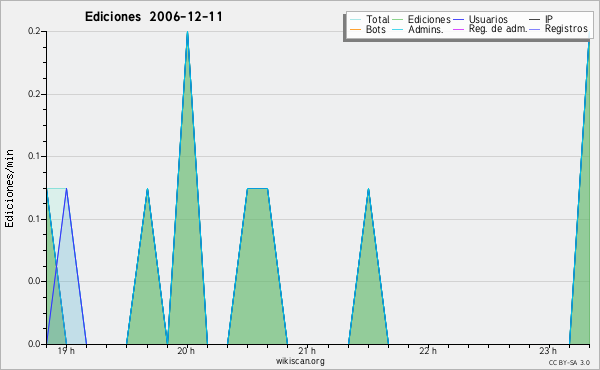
Task: Click the Ediciones/min y-axis label
Action: tap(9, 188)
